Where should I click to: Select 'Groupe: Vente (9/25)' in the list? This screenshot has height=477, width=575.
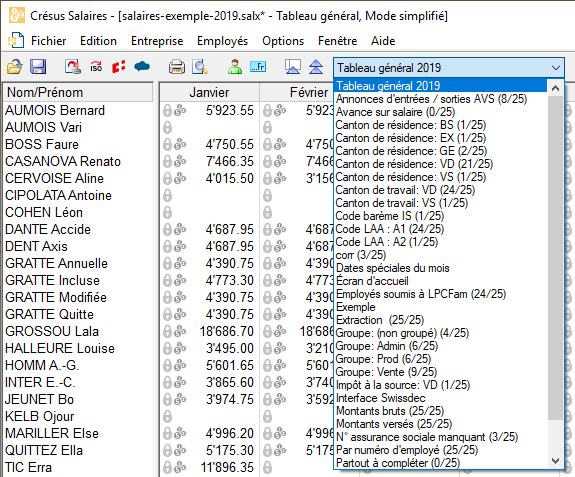point(386,372)
